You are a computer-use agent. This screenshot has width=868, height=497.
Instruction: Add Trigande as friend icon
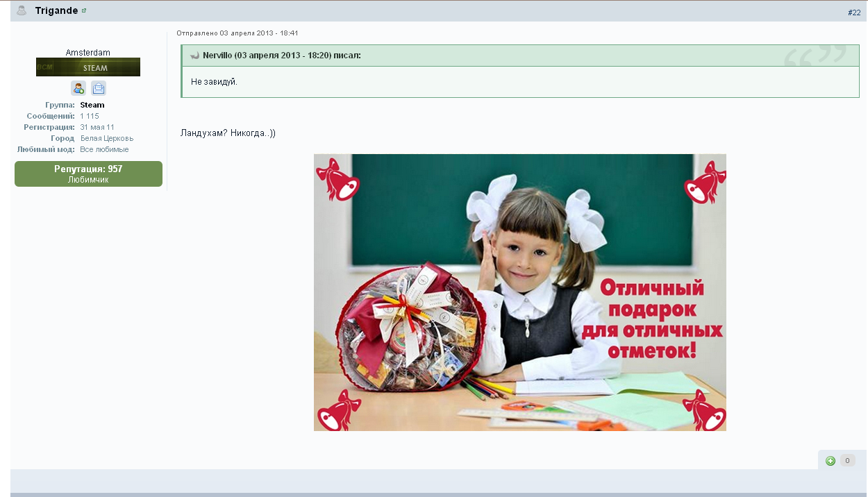click(x=78, y=88)
